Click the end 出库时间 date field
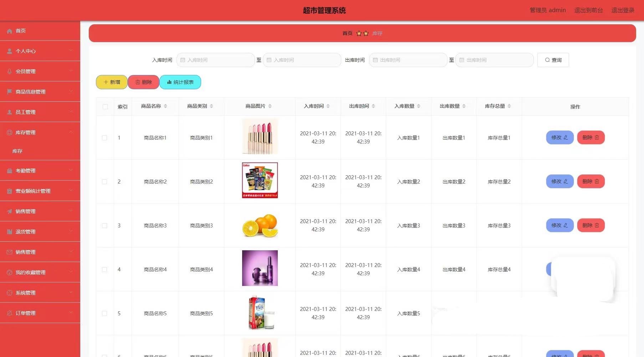The image size is (644, 357). (495, 60)
